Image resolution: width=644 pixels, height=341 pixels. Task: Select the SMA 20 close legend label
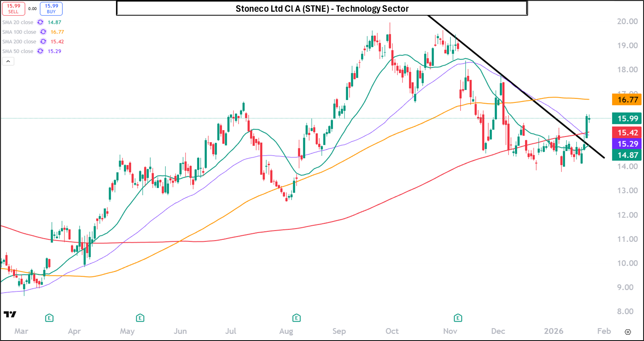tap(18, 22)
